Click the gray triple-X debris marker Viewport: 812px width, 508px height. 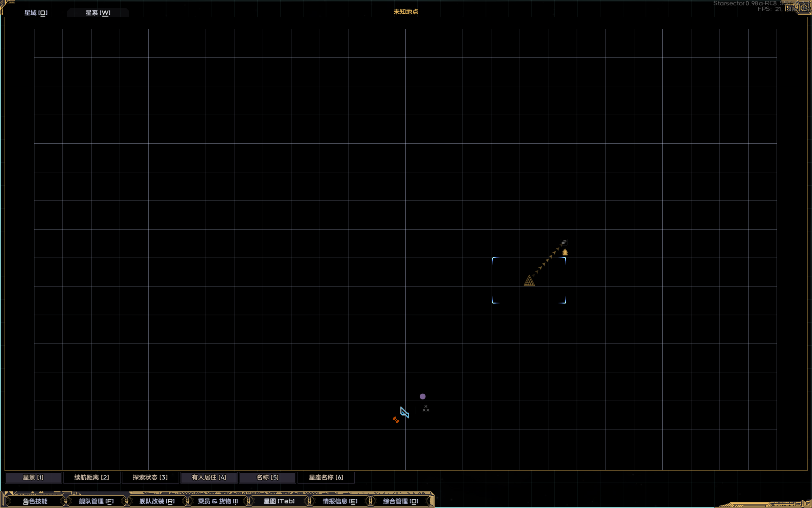tap(426, 409)
